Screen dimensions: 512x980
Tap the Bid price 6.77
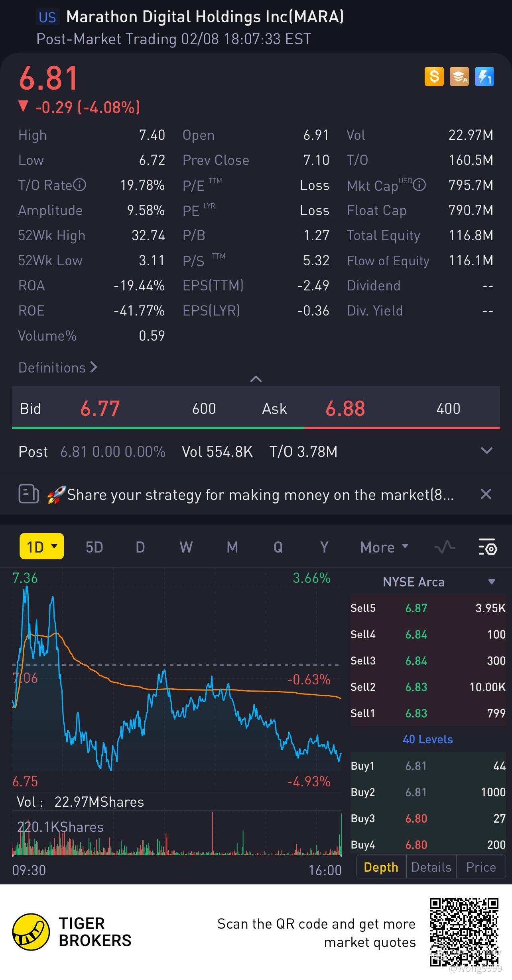(100, 408)
